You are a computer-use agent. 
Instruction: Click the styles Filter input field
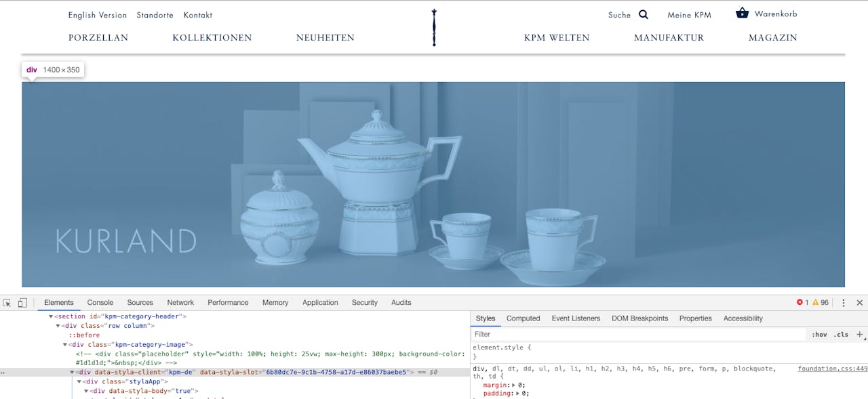pyautogui.click(x=637, y=334)
